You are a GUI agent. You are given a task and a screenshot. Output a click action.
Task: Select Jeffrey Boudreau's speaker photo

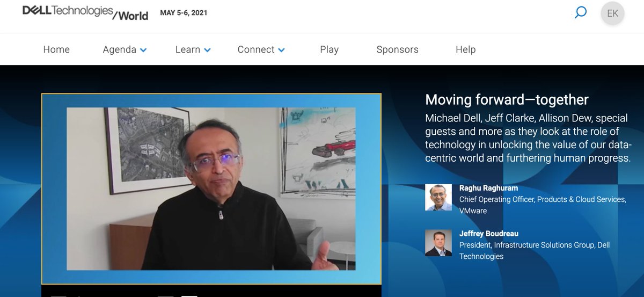438,243
